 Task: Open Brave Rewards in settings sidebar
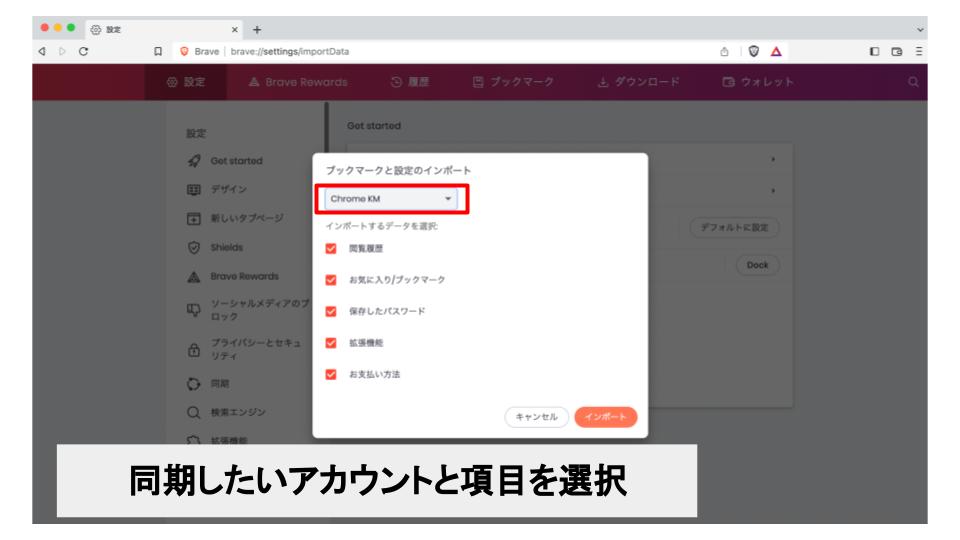pyautogui.click(x=244, y=277)
